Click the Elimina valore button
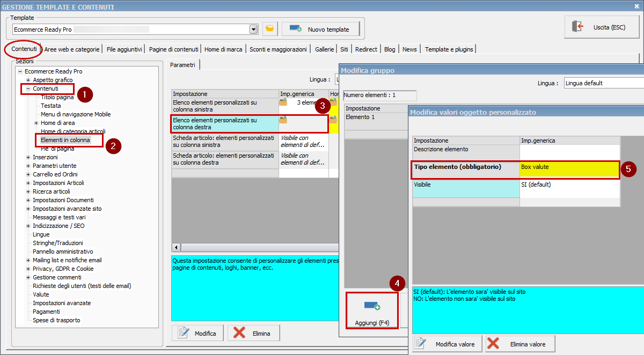The height and width of the screenshot is (355, 644). click(519, 344)
